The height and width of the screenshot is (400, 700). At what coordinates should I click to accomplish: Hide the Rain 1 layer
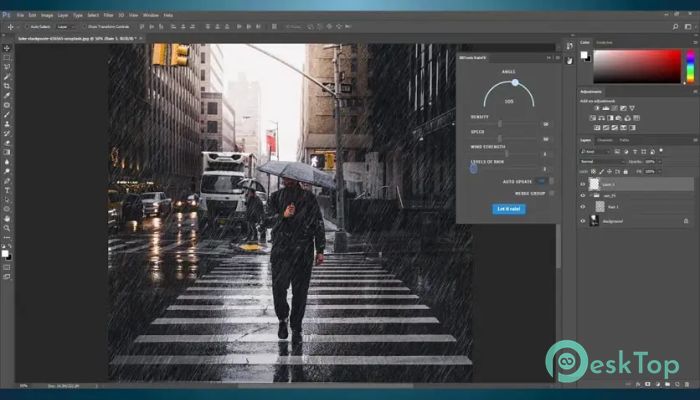point(583,207)
